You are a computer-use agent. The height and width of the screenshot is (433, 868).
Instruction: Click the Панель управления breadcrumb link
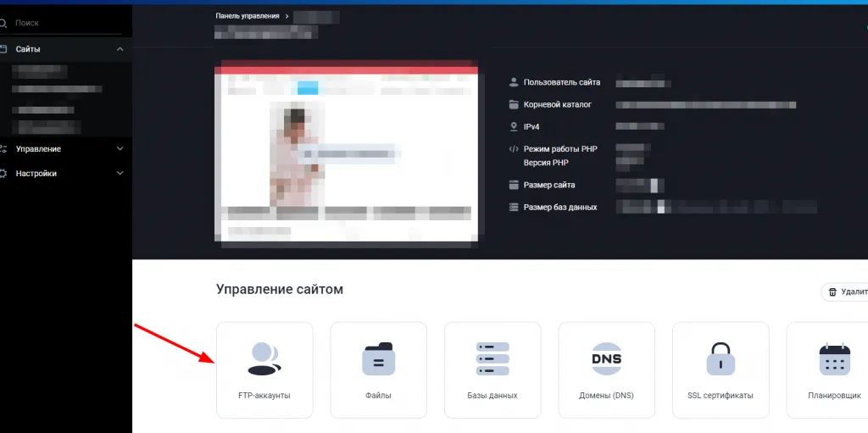pos(247,16)
